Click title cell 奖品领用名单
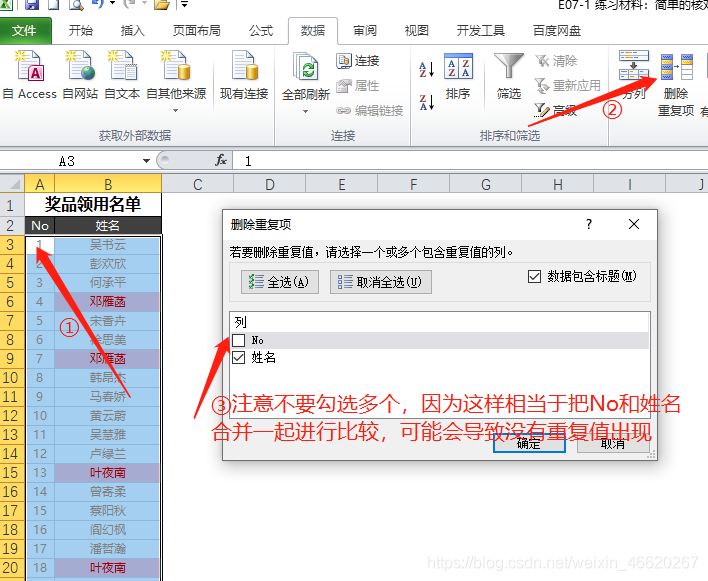The width and height of the screenshot is (708, 581). 93,205
